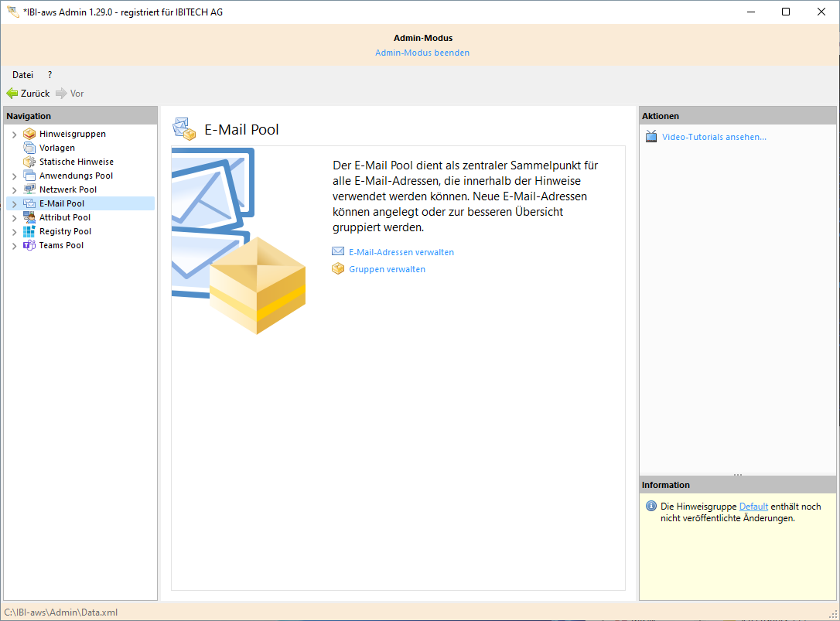Click the Default Hinweisgruppe link
This screenshot has height=621, width=840.
coord(753,507)
